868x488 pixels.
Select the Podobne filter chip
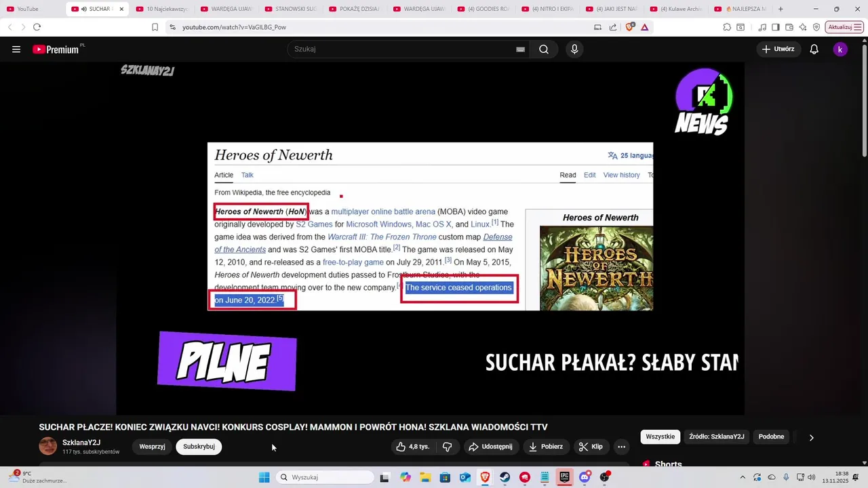tap(772, 436)
